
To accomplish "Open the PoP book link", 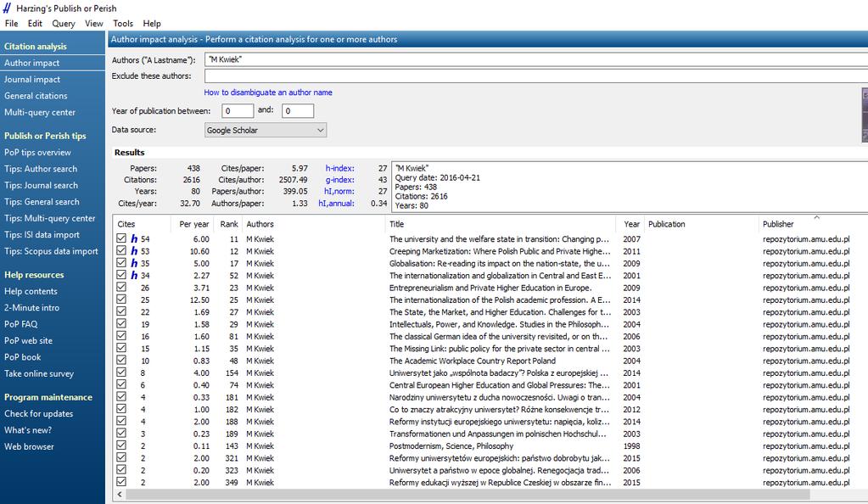I will (x=23, y=357).
